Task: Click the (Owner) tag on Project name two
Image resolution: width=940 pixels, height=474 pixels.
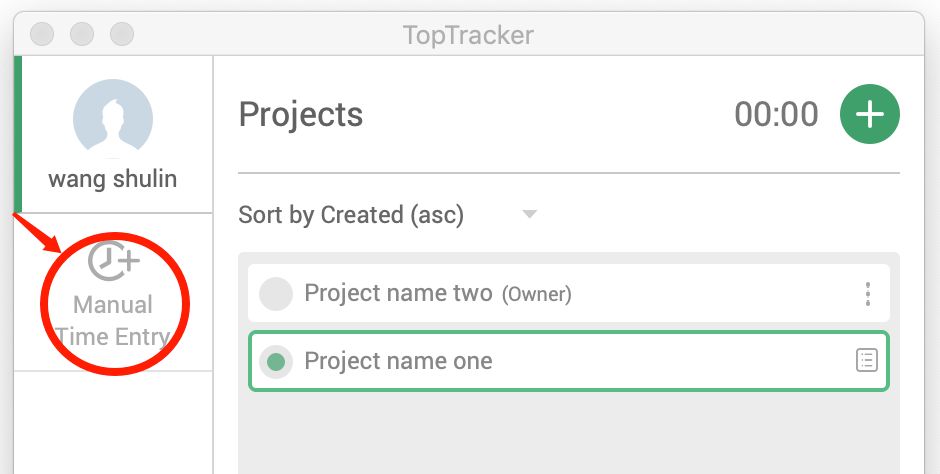Action: tap(537, 294)
